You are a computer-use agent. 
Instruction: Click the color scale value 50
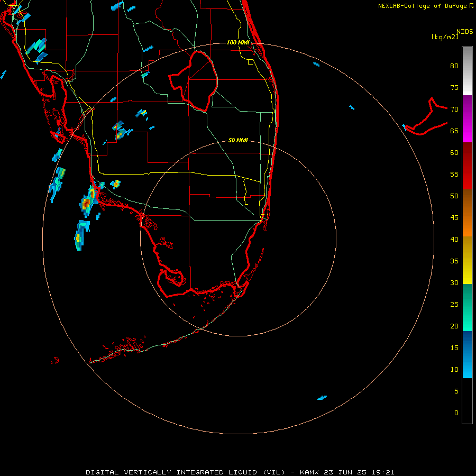coord(454,196)
